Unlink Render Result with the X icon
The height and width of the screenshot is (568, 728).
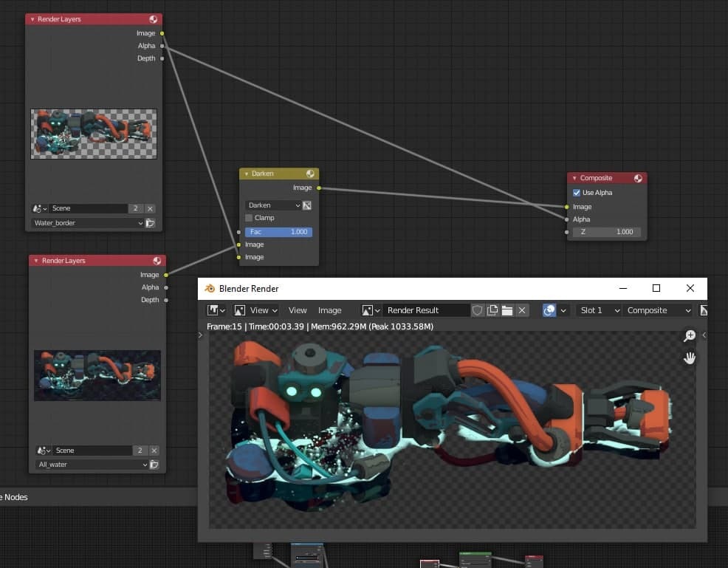click(x=522, y=310)
